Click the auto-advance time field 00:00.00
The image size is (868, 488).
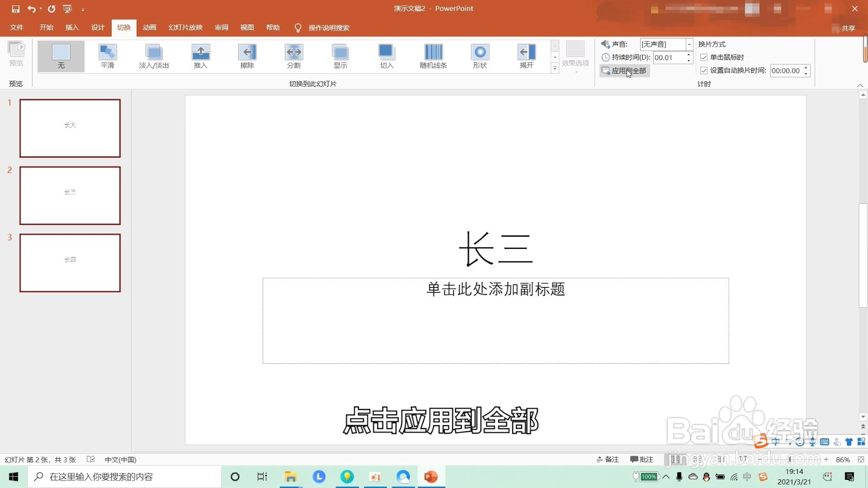(786, 70)
